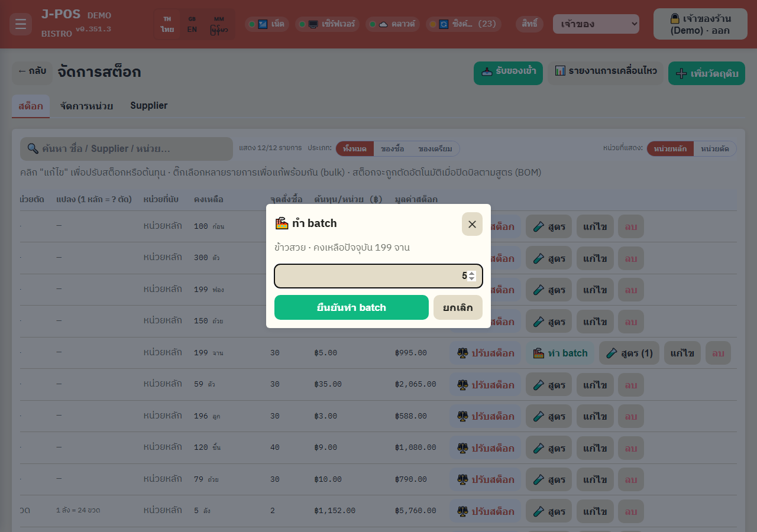Click the ฿2,065.00 stock value cell
Image resolution: width=757 pixels, height=532 pixels.
(415, 384)
